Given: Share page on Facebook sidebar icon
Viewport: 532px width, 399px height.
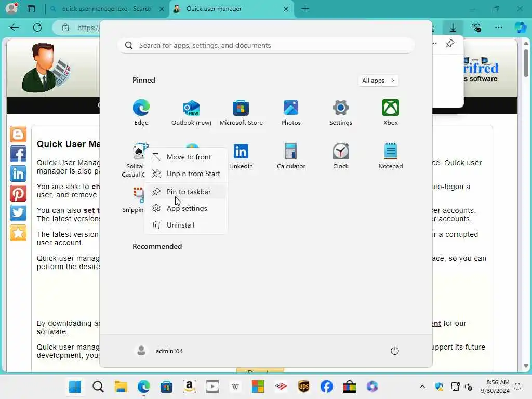Looking at the screenshot, I should (18, 154).
